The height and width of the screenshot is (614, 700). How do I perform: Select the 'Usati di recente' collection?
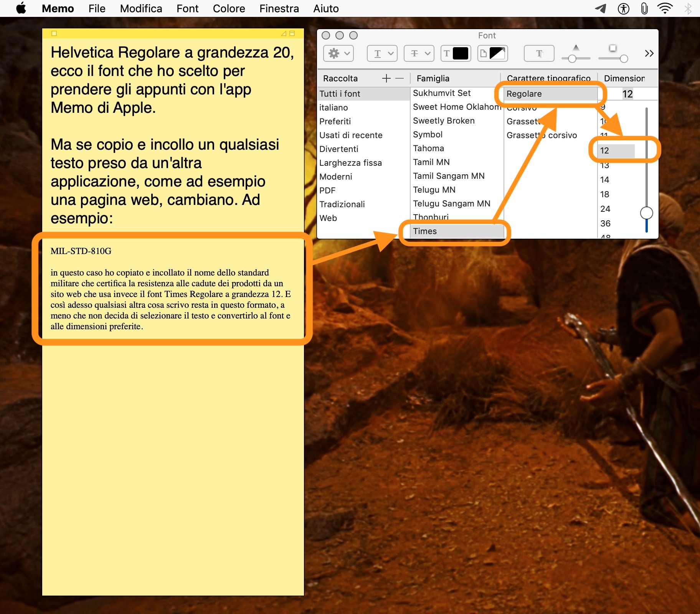(x=363, y=135)
